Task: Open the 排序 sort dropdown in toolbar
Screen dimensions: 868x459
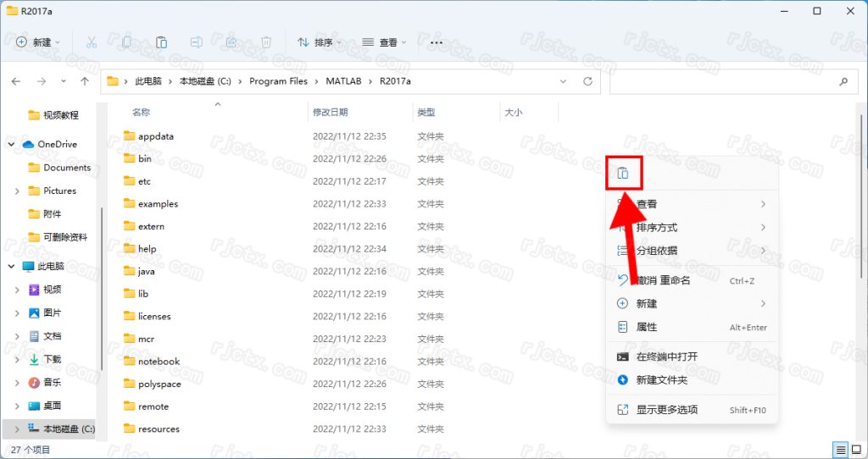Action: tap(320, 42)
